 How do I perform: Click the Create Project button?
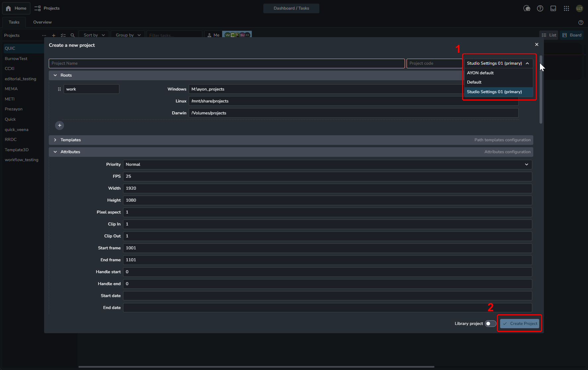(x=520, y=324)
